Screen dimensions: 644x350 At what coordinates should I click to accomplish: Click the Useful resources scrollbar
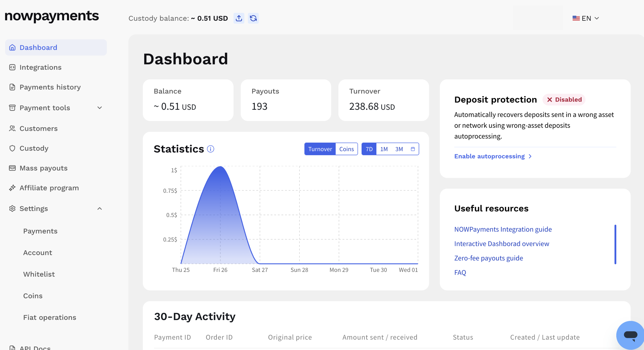615,244
